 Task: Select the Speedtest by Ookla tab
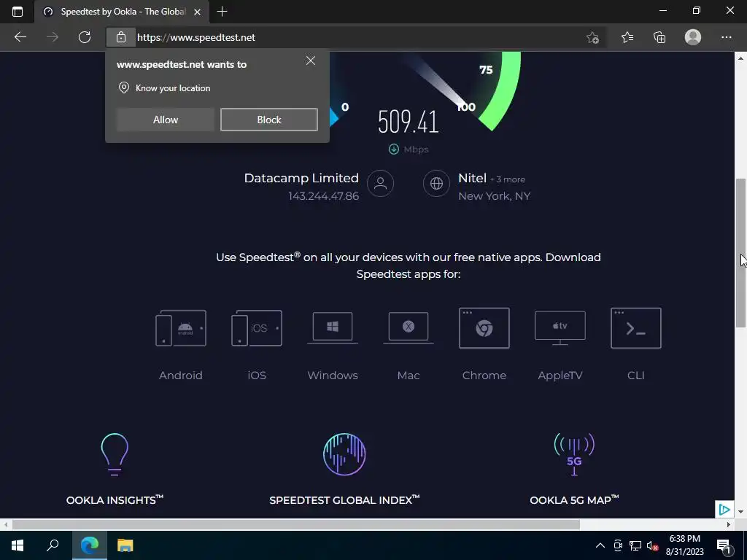[x=122, y=12]
